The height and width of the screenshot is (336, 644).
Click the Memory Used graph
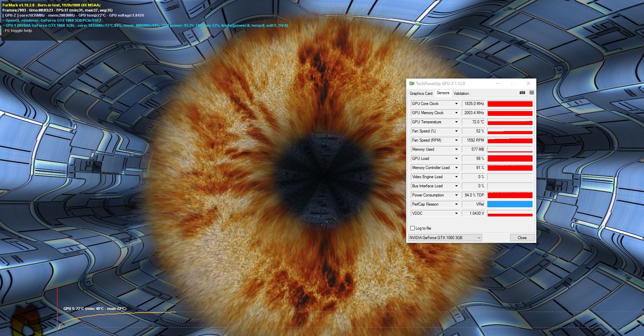click(x=510, y=149)
